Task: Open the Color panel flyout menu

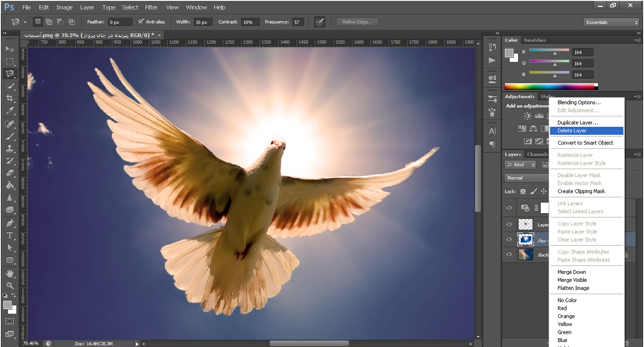Action: tap(637, 40)
